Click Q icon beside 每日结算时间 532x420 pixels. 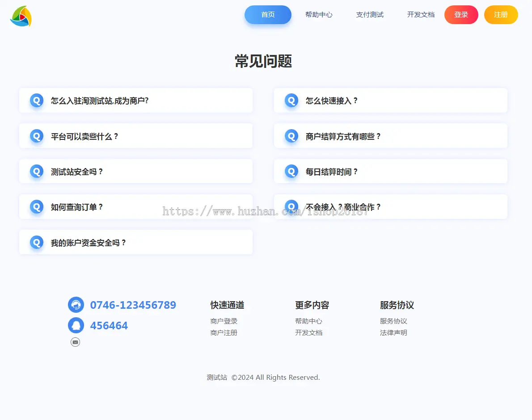click(291, 171)
